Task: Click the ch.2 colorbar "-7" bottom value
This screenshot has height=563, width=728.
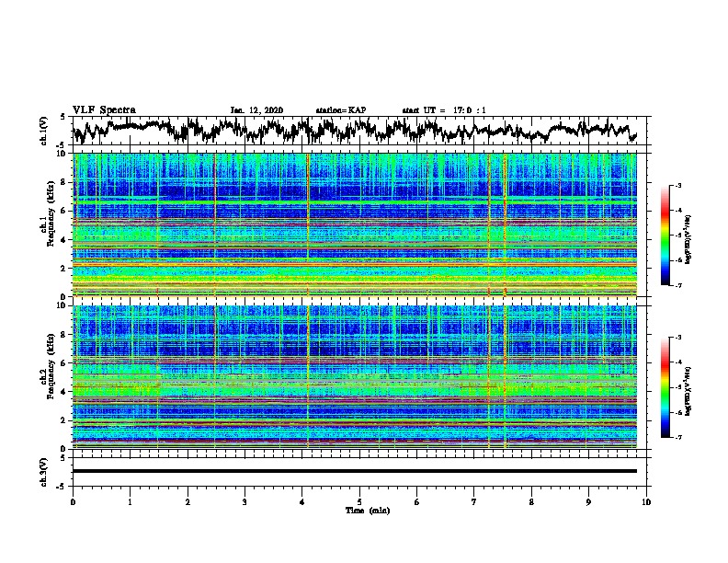Action: [678, 437]
